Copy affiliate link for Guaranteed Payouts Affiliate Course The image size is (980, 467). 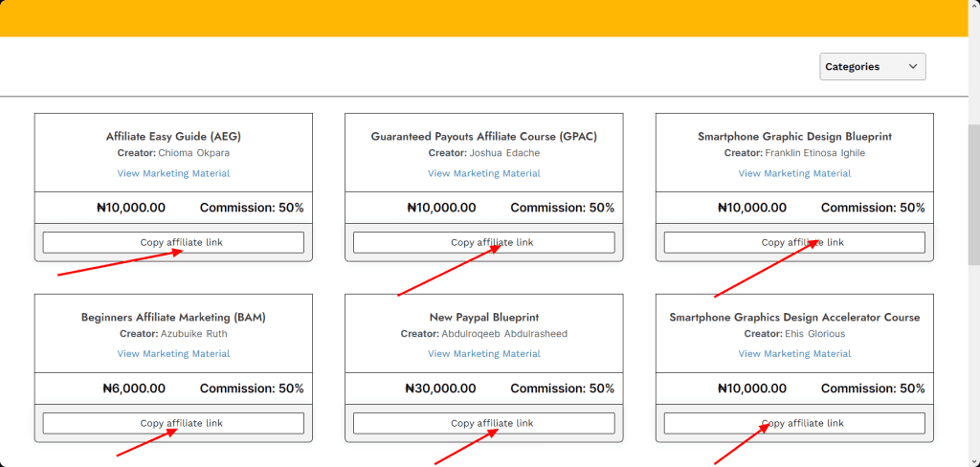coord(483,243)
